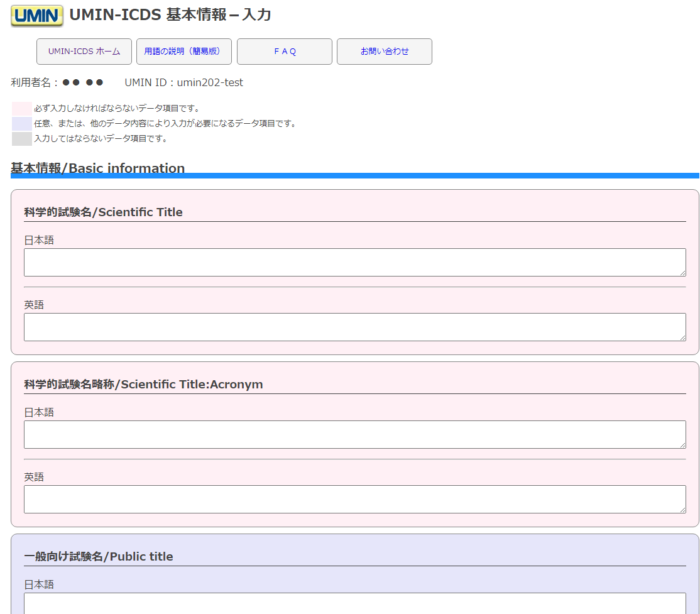Open 用語の説明（簡易版） glossary
The image size is (700, 614).
(183, 52)
